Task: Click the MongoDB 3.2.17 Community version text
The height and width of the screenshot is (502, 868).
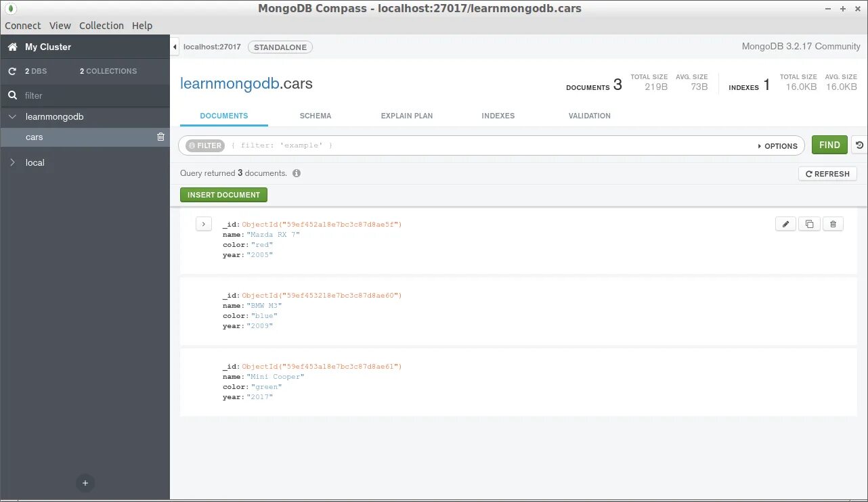Action: (x=801, y=47)
